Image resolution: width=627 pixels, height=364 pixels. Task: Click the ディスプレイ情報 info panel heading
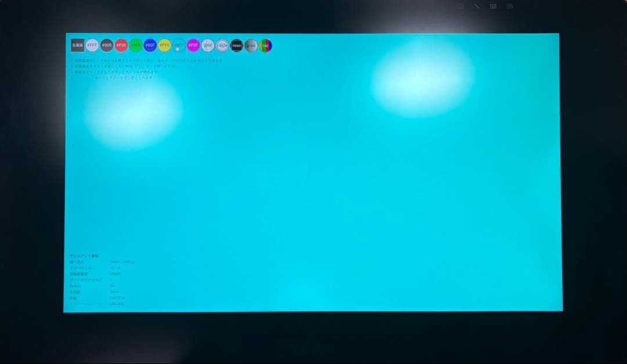coord(85,256)
